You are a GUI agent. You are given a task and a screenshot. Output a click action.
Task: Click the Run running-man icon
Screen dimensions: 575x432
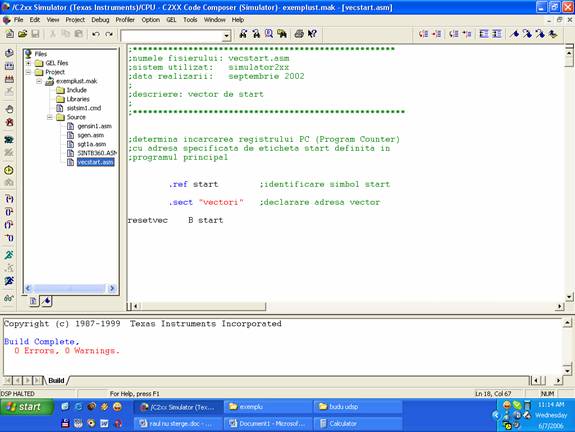coord(9,255)
